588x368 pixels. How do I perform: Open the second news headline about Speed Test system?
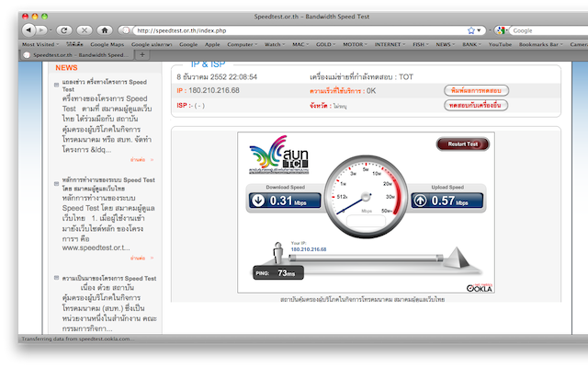pos(108,184)
